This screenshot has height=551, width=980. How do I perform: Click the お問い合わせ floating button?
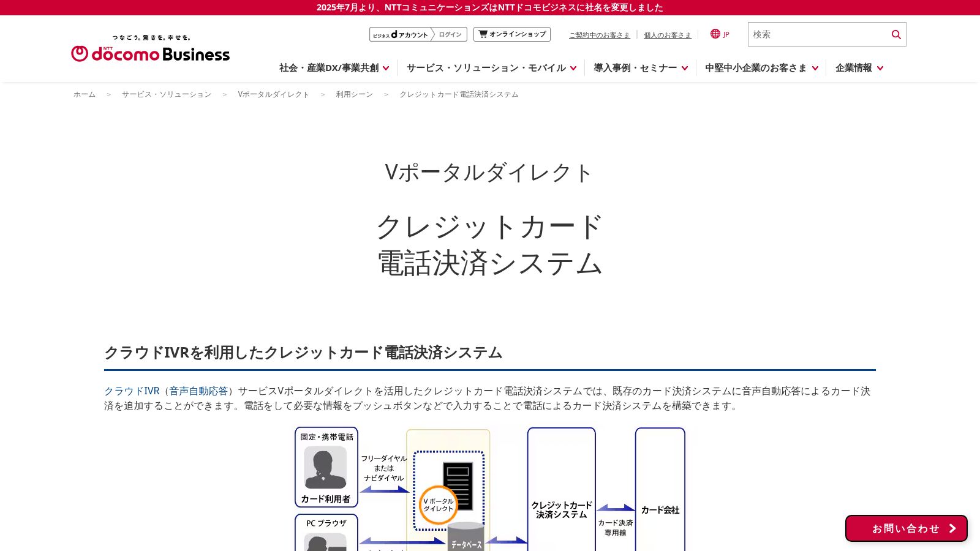[x=907, y=528]
